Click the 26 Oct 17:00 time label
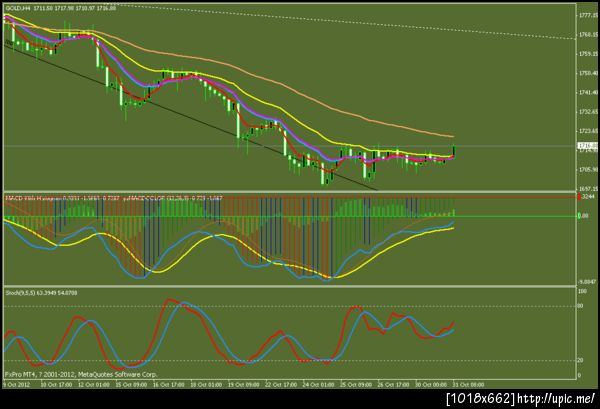Image resolution: width=600 pixels, height=409 pixels. (394, 385)
